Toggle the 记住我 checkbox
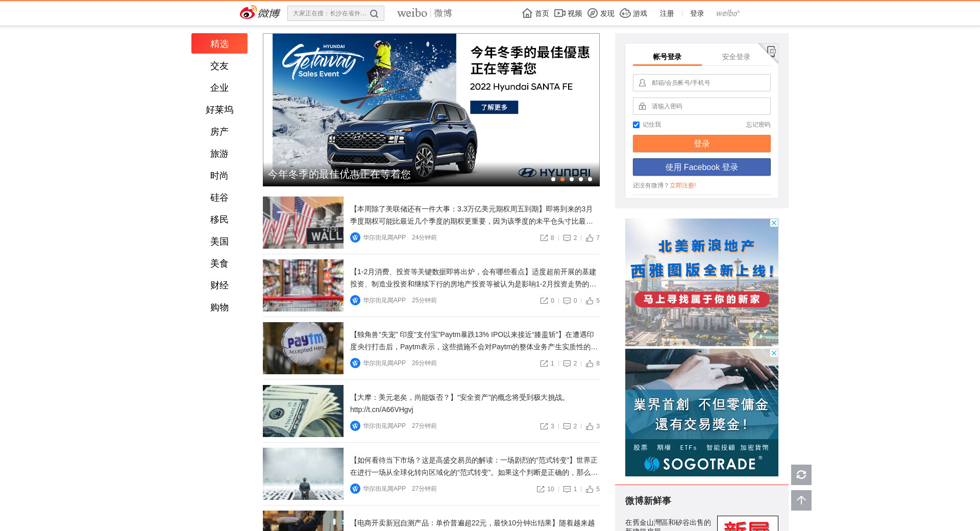Image resolution: width=980 pixels, height=531 pixels. 636,125
